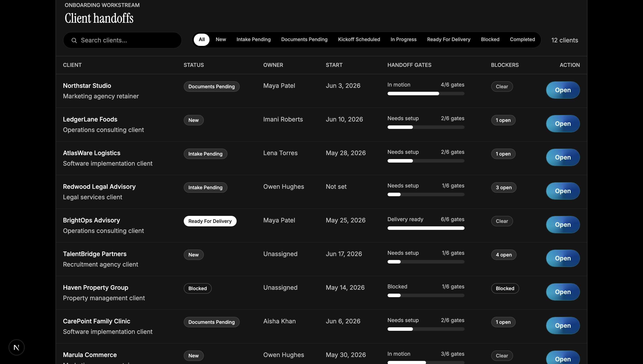643x364 pixels.
Task: Click the CLIENT column header
Action: coord(72,65)
